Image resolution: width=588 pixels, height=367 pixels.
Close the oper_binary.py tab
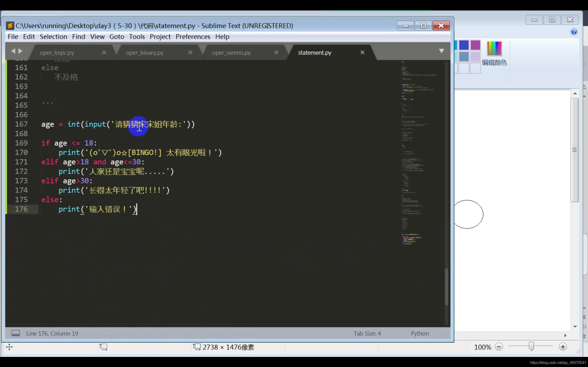[190, 53]
